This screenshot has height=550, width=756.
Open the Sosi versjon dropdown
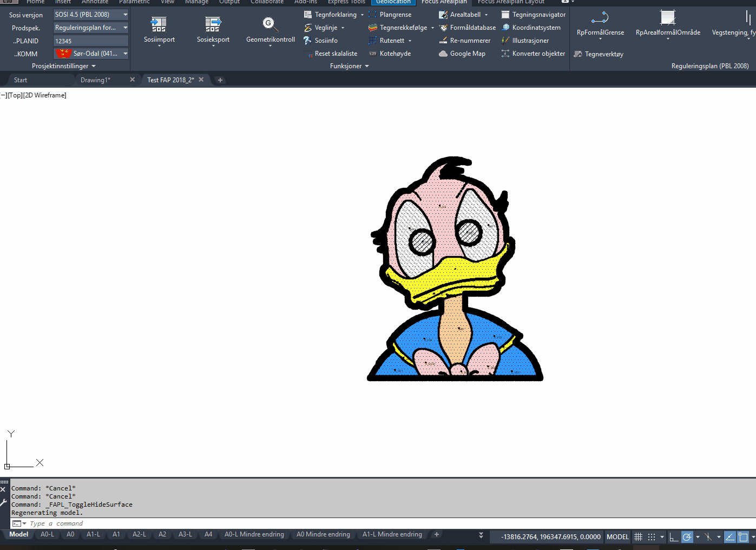pos(125,15)
